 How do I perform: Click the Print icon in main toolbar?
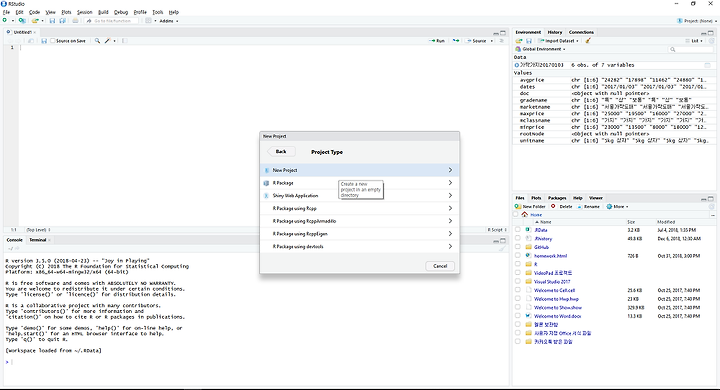(x=75, y=21)
